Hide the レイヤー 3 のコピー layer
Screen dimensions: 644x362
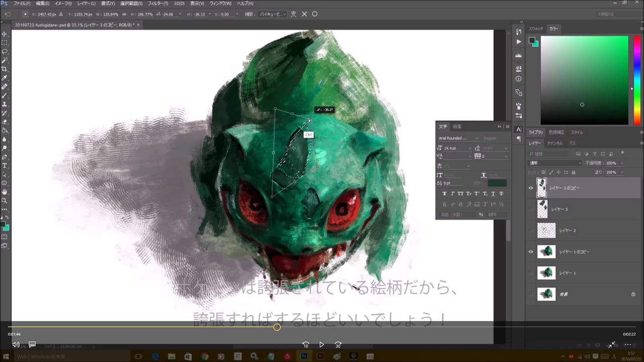click(x=530, y=188)
